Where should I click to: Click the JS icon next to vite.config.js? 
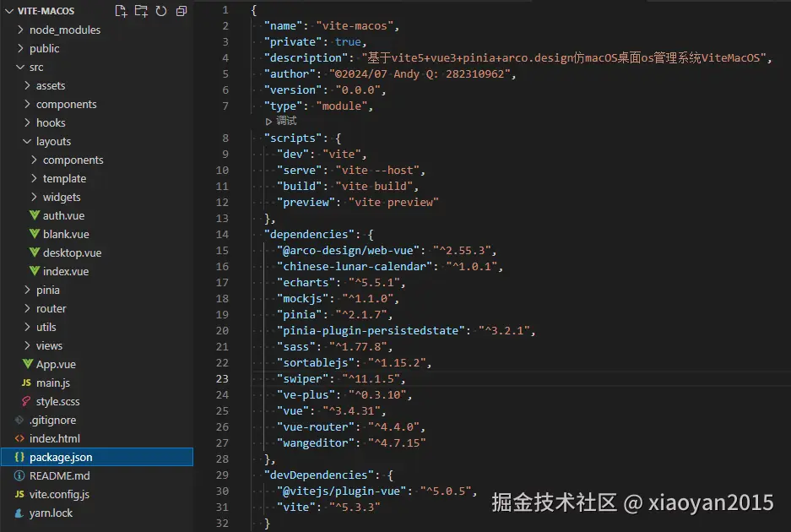click(19, 494)
